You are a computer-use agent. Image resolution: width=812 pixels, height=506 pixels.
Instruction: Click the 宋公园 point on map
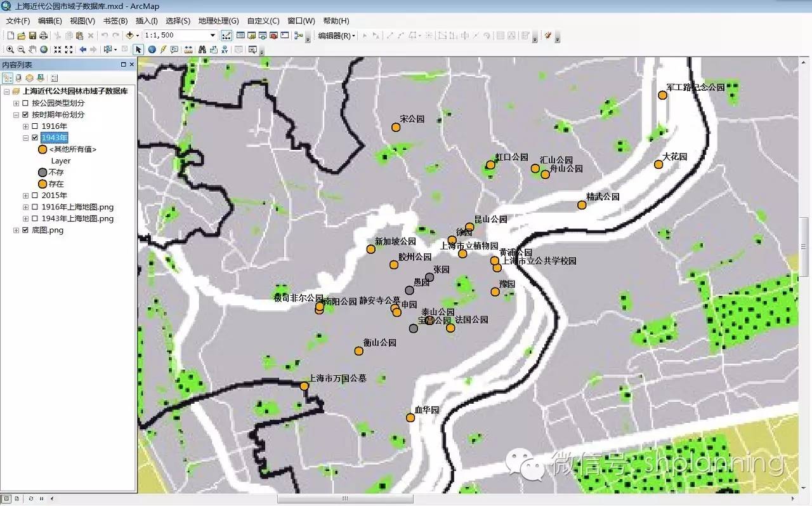[396, 127]
